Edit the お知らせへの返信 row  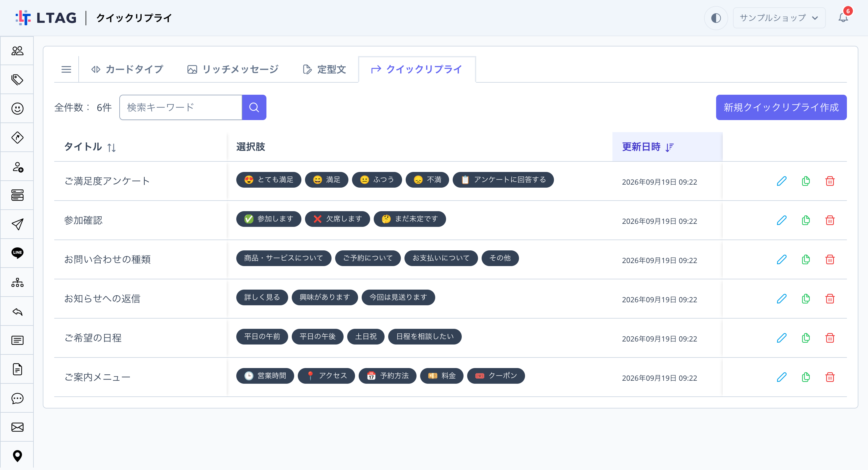pos(782,298)
